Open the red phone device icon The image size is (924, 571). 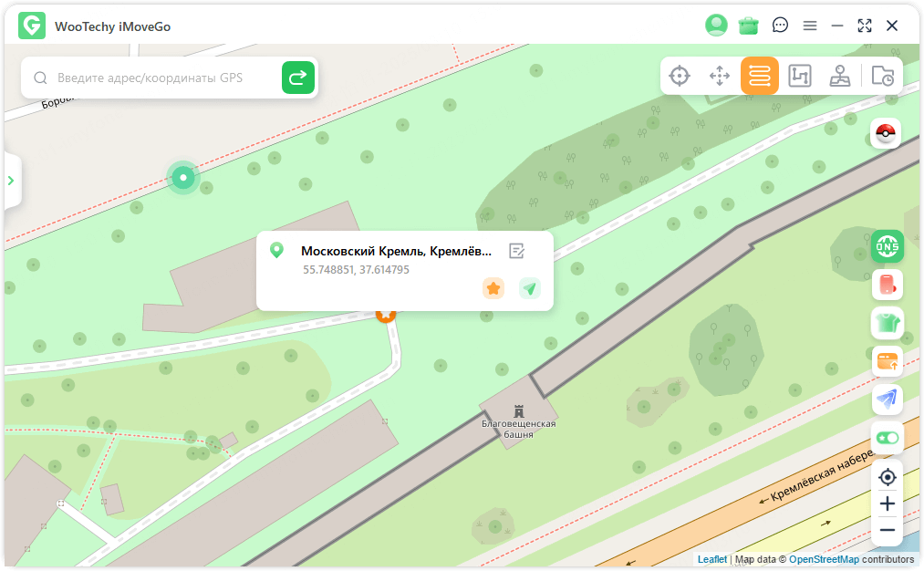point(887,285)
